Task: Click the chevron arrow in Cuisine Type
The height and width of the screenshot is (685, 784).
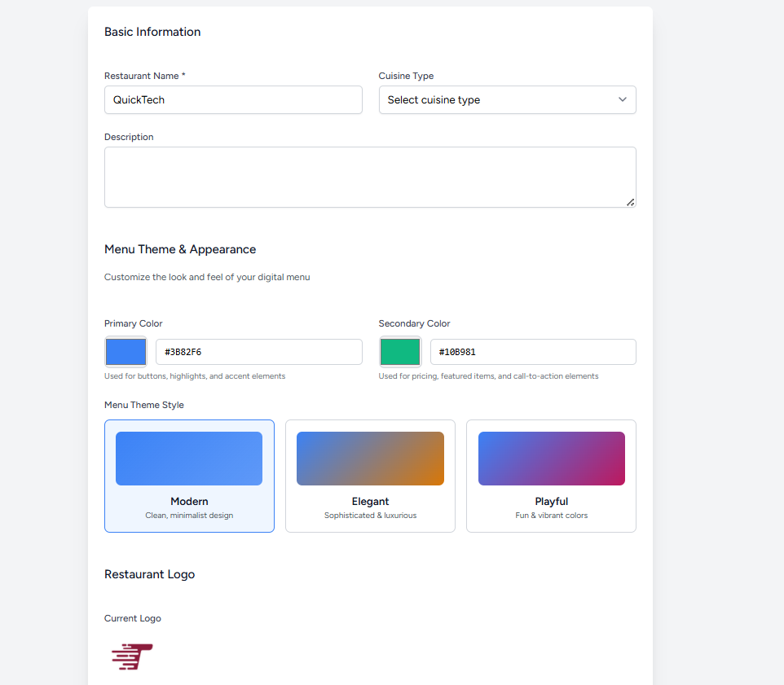Action: [623, 99]
